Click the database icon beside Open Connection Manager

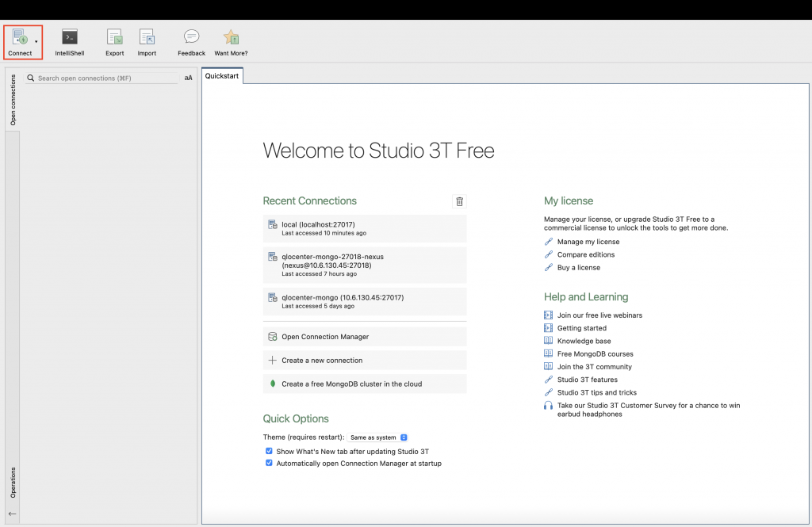coord(273,337)
